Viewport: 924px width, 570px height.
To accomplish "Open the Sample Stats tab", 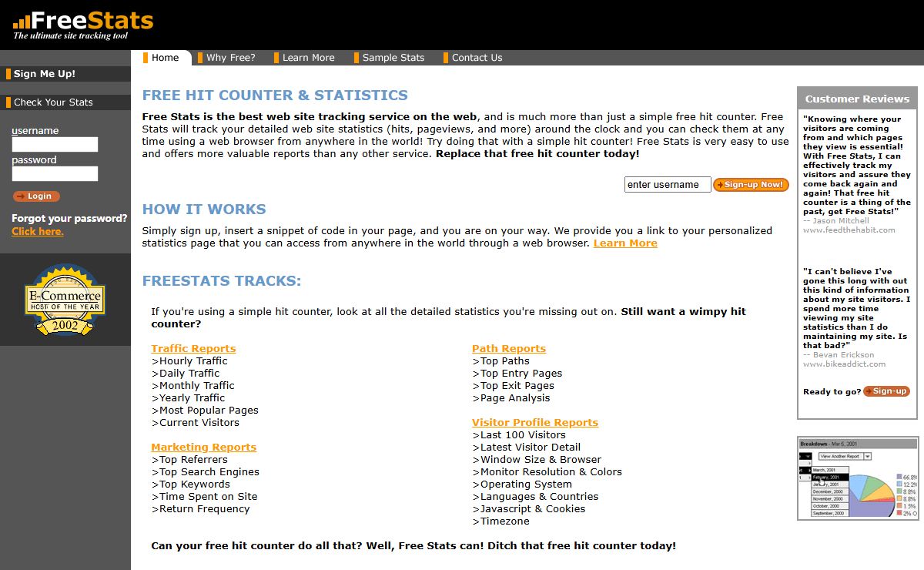I will pos(393,58).
